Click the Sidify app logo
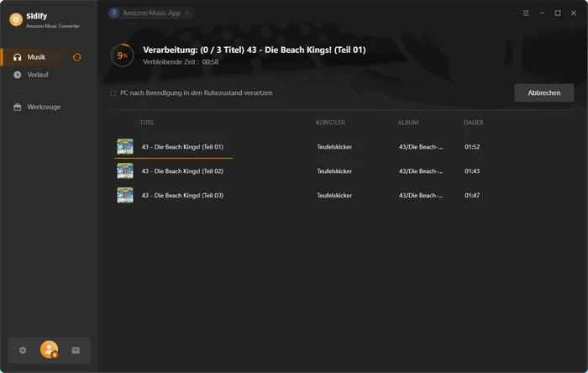The width and height of the screenshot is (588, 373). pos(15,18)
